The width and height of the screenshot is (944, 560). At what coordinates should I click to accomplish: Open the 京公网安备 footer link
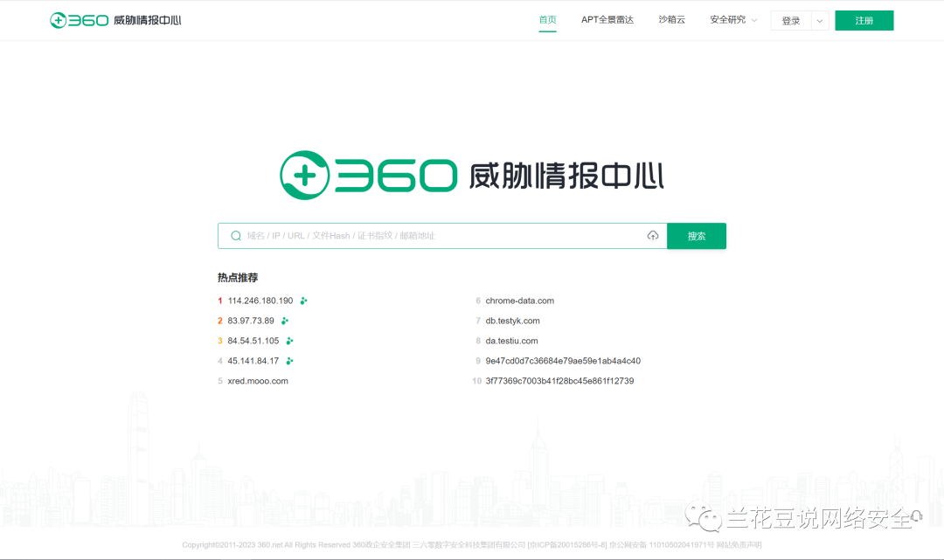(662, 545)
